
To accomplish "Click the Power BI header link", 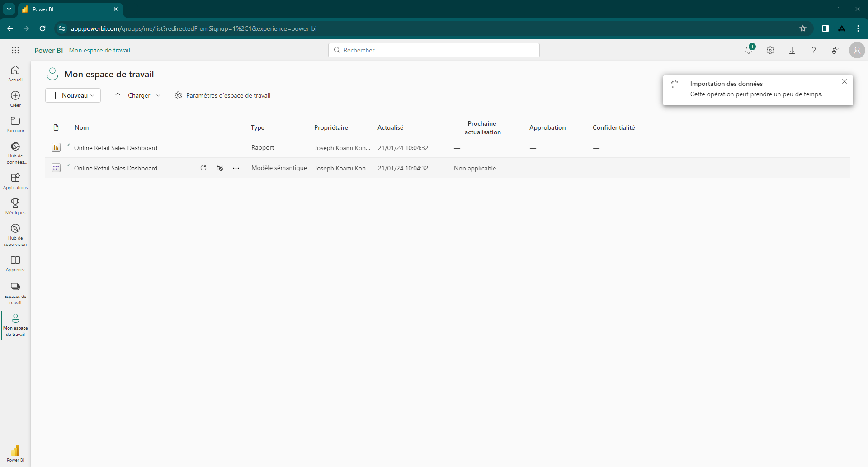I will 48,50.
